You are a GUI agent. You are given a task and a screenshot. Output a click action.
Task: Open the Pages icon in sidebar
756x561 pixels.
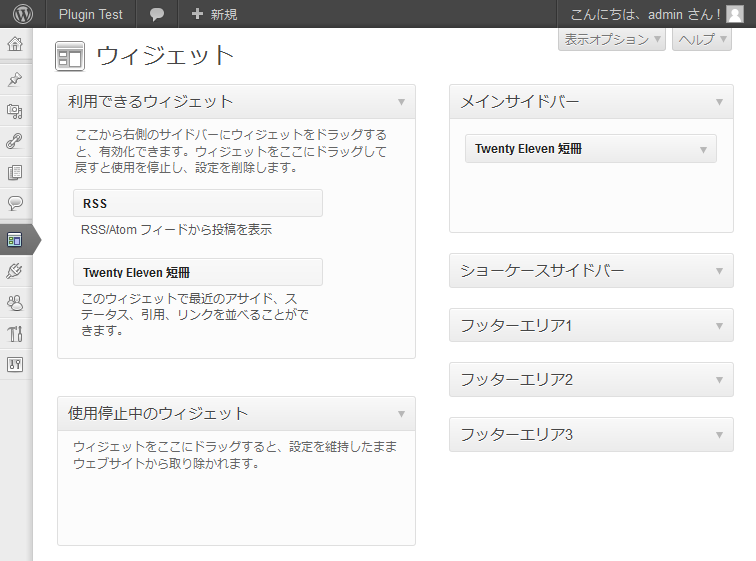click(15, 172)
